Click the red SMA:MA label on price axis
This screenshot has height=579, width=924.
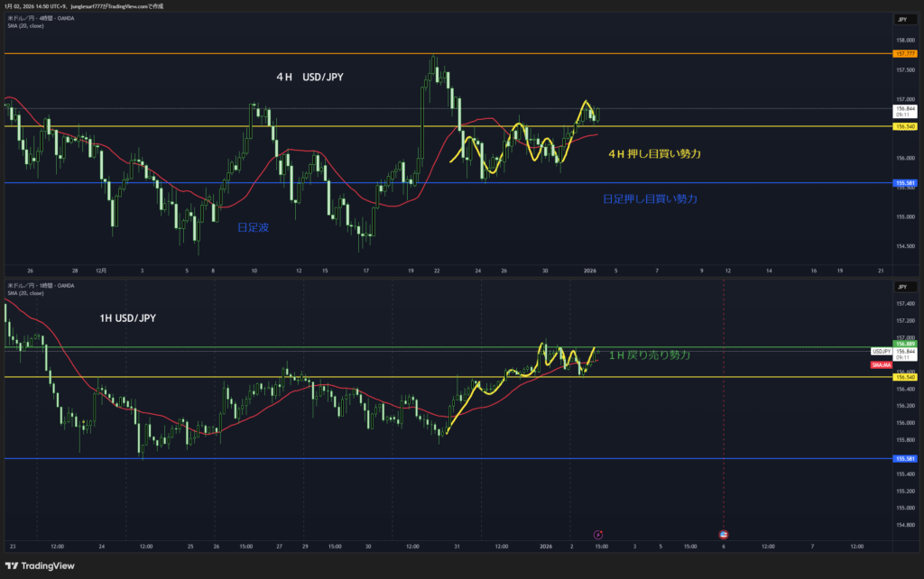click(x=882, y=364)
